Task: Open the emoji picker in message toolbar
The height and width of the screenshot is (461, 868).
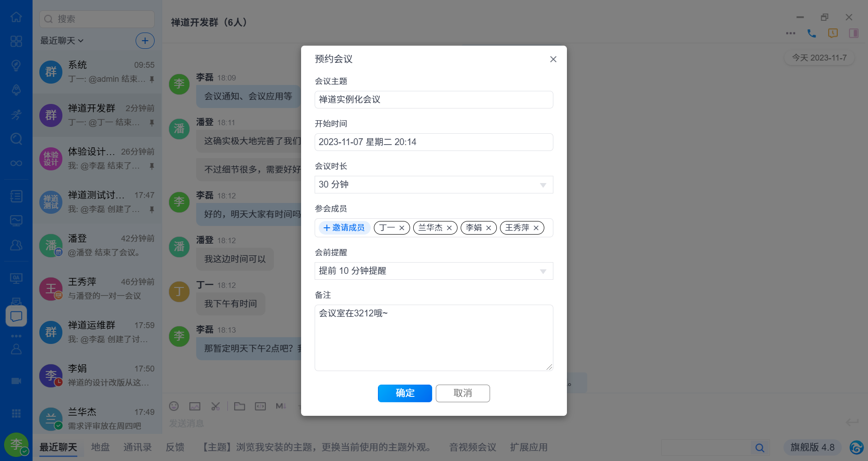Action: 174,406
